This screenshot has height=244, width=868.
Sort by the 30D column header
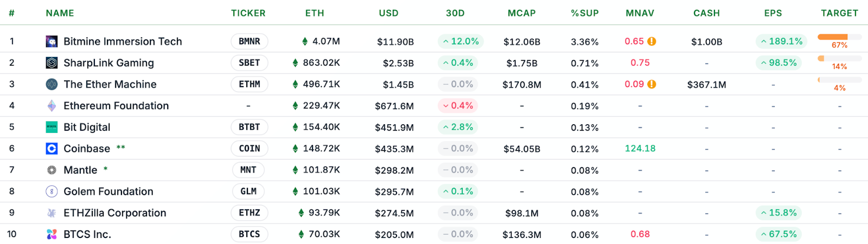[455, 13]
